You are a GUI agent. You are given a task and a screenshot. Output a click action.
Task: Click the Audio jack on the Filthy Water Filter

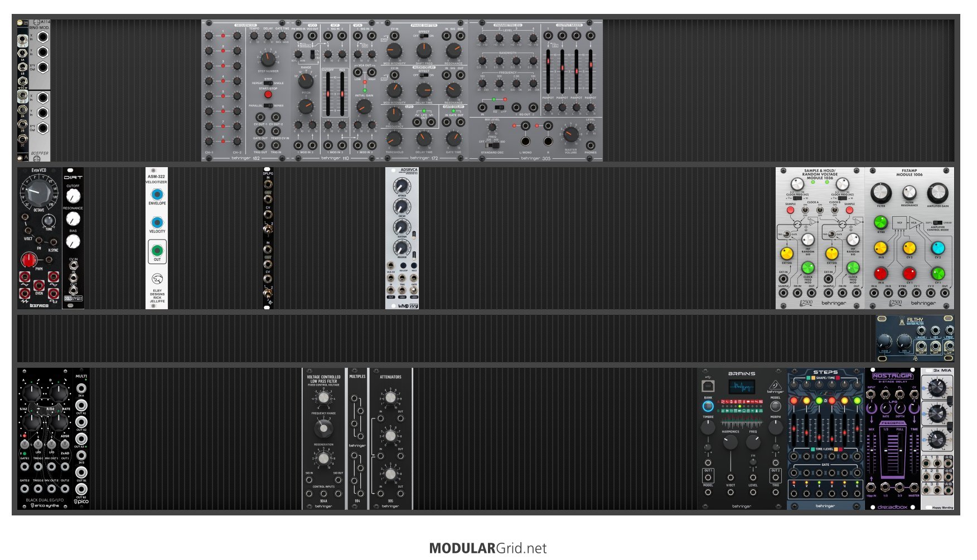click(x=921, y=330)
